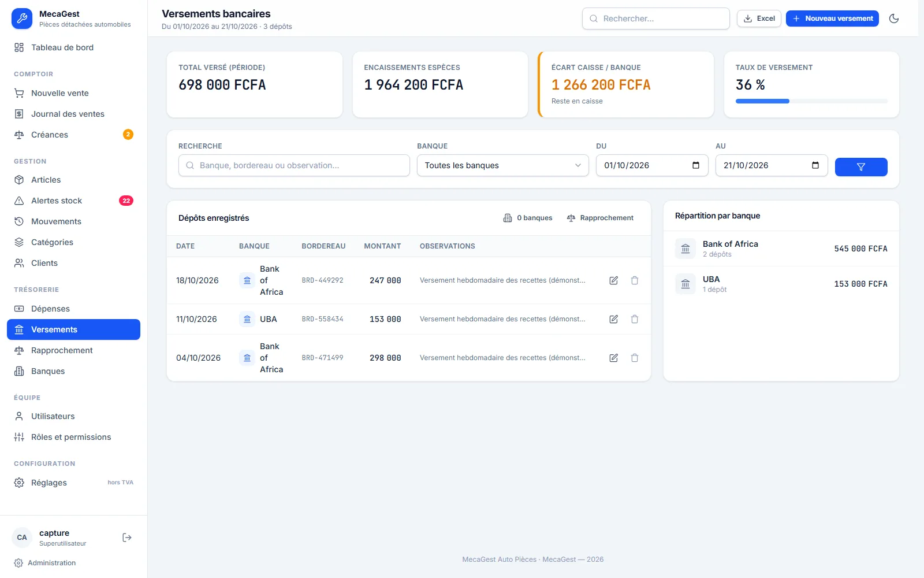Viewport: 924px width, 578px height.
Task: Click the Bank of Africa icon in Répartition
Action: [x=685, y=249]
